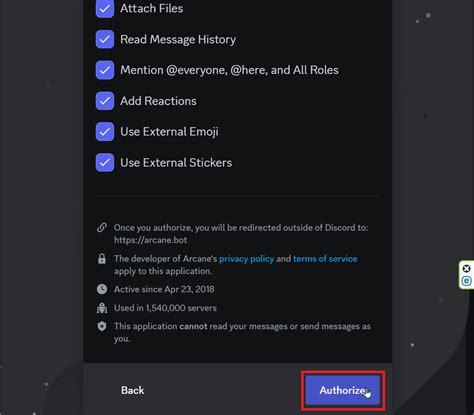Uncheck the Attach Files permission checkbox
This screenshot has height=415, width=474.
click(x=105, y=8)
